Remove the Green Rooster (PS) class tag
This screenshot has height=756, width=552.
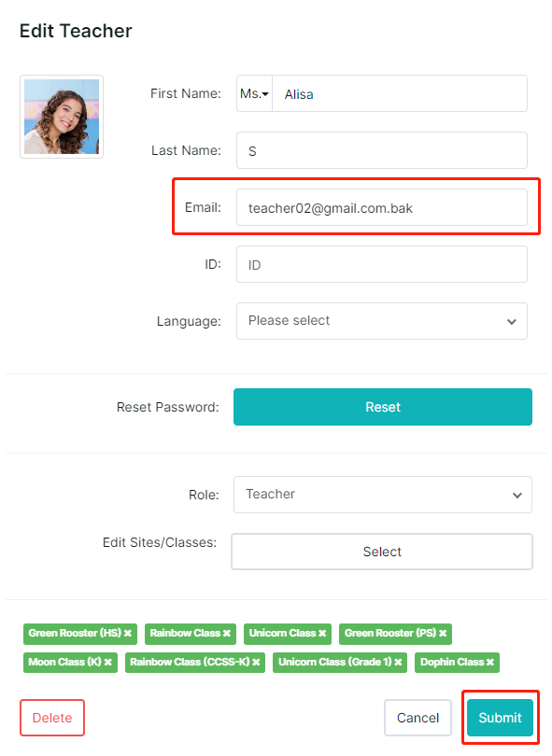click(x=443, y=634)
